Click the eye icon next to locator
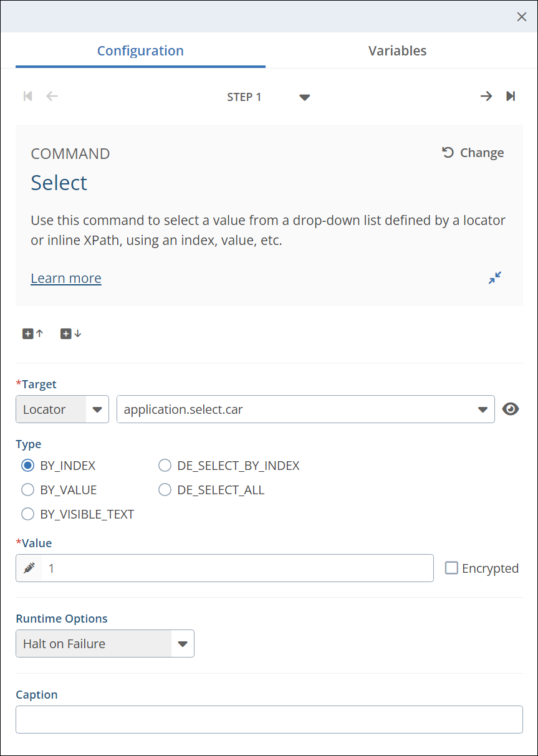 [511, 409]
